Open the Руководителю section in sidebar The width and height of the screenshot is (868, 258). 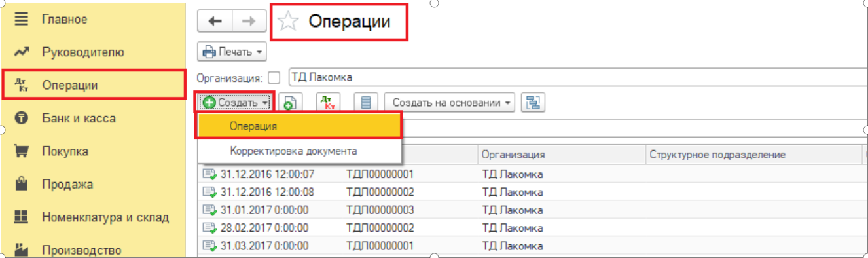(83, 52)
